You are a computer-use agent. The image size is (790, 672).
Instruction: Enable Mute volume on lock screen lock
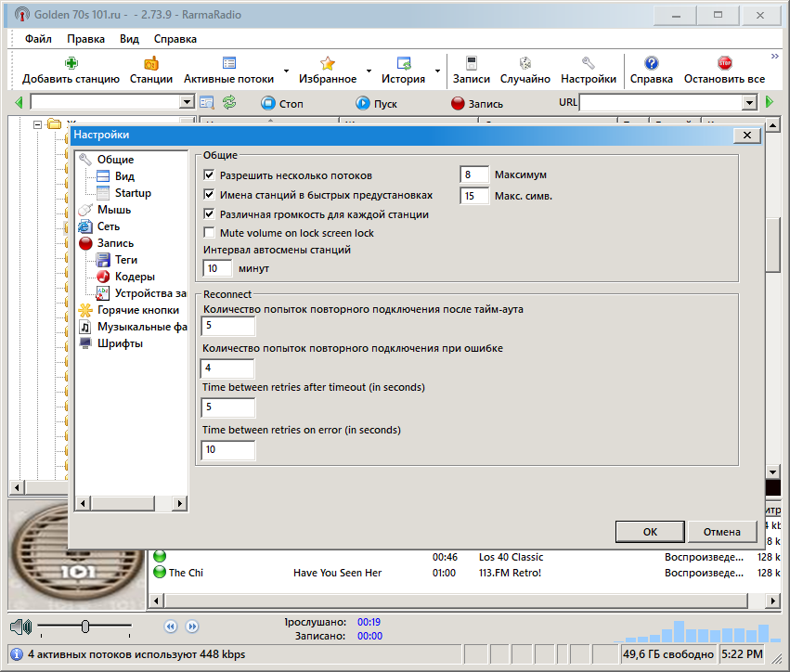(x=209, y=233)
